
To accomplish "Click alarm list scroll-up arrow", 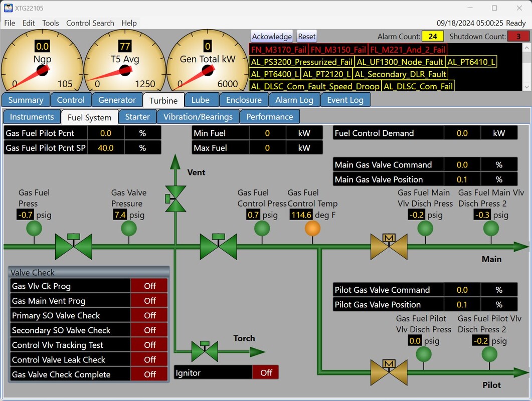I will click(x=526, y=48).
